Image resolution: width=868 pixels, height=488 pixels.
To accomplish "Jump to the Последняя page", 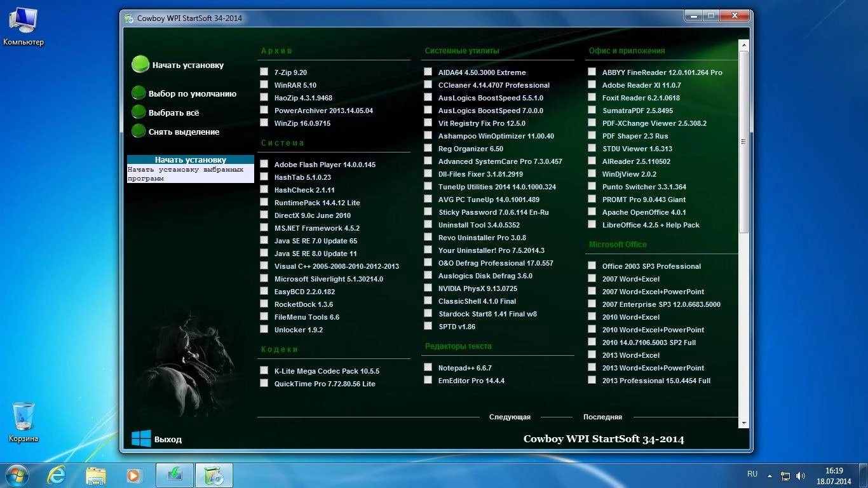I will tap(602, 417).
